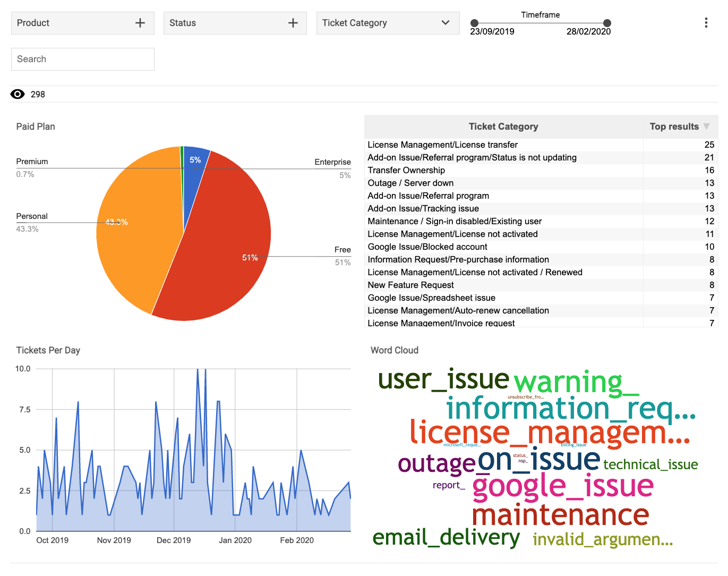Open the three-dot more options menu
This screenshot has height=576, width=728.
706,23
